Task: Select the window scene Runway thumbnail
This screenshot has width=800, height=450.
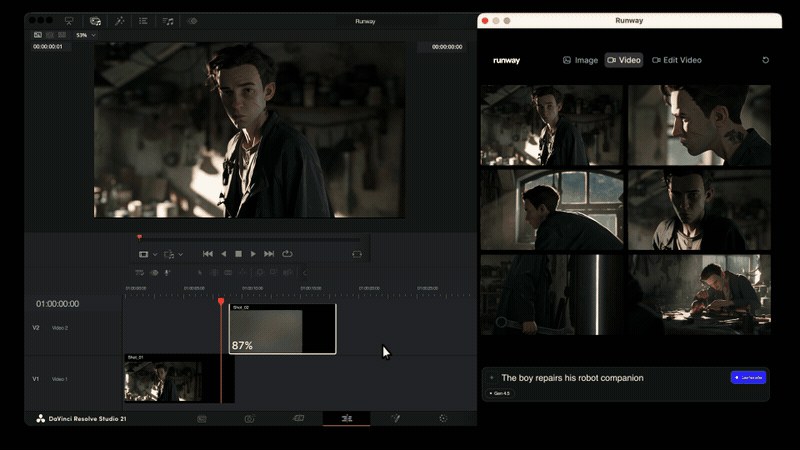Action: (552, 210)
